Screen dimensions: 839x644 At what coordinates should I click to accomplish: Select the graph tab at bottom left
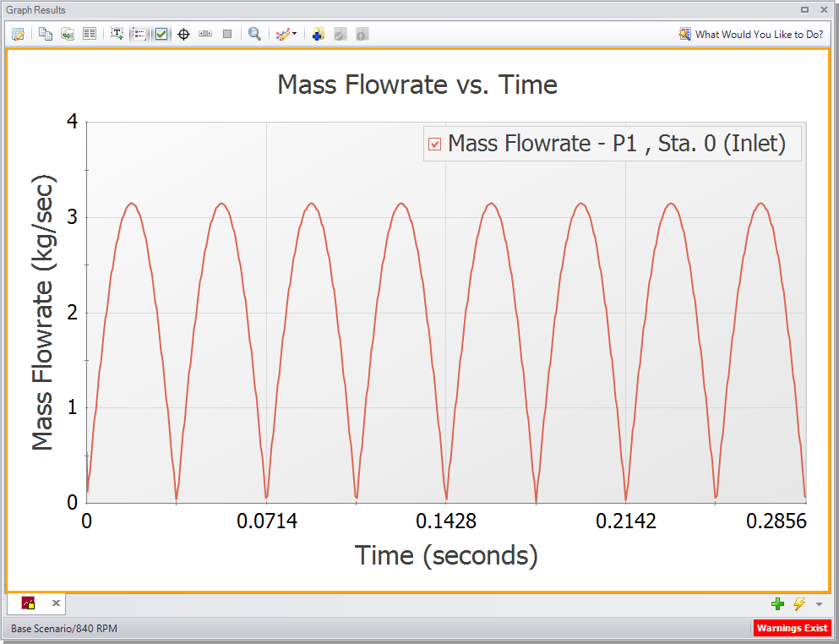tap(29, 603)
